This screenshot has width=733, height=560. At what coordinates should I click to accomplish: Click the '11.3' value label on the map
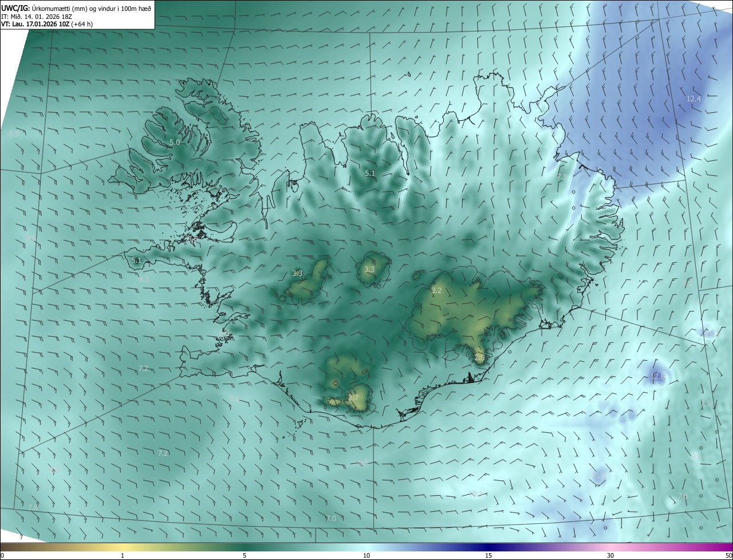tap(600, 475)
